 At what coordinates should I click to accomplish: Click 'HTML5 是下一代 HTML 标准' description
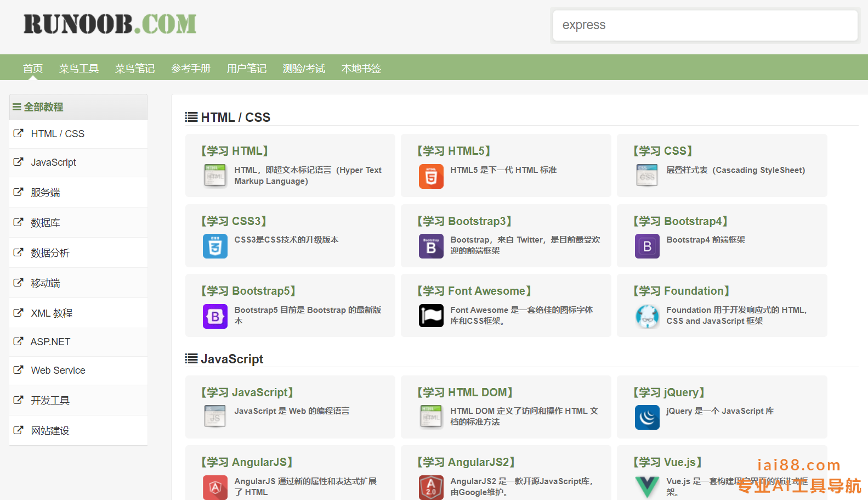click(503, 170)
